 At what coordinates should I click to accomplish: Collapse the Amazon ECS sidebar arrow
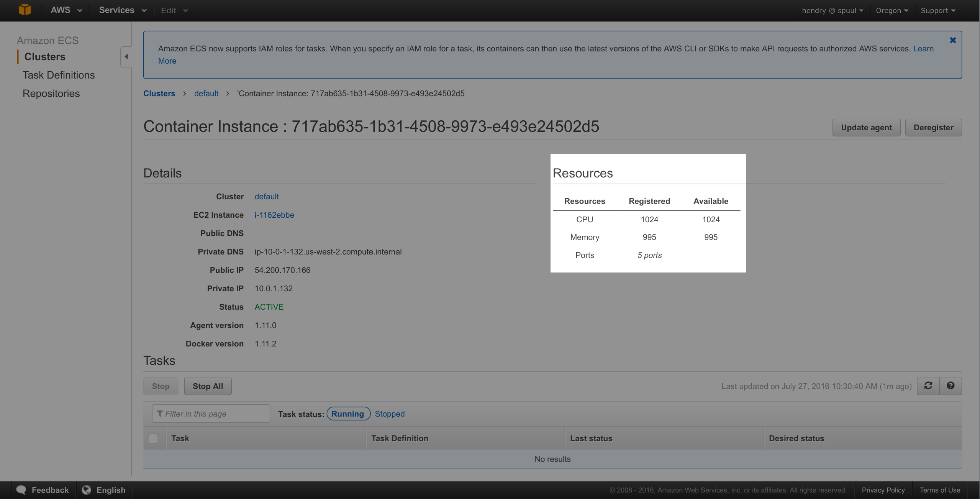pos(126,57)
